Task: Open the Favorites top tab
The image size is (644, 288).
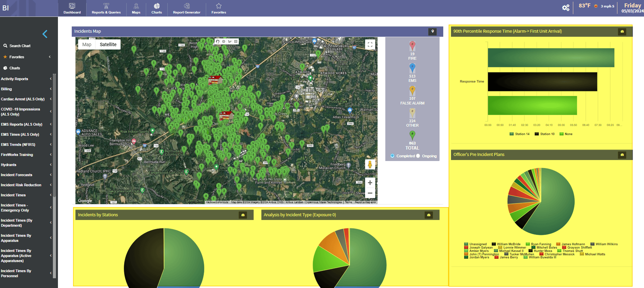Action: [219, 8]
